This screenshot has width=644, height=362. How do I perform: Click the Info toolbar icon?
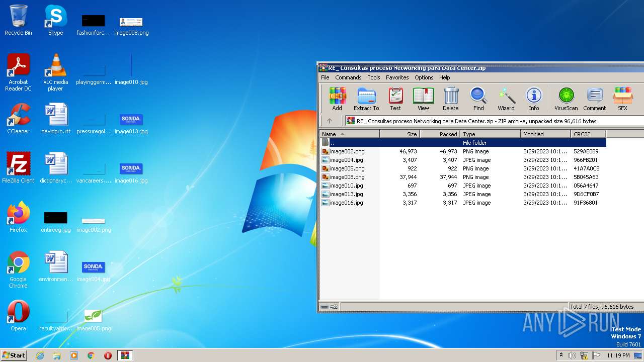[x=534, y=99]
